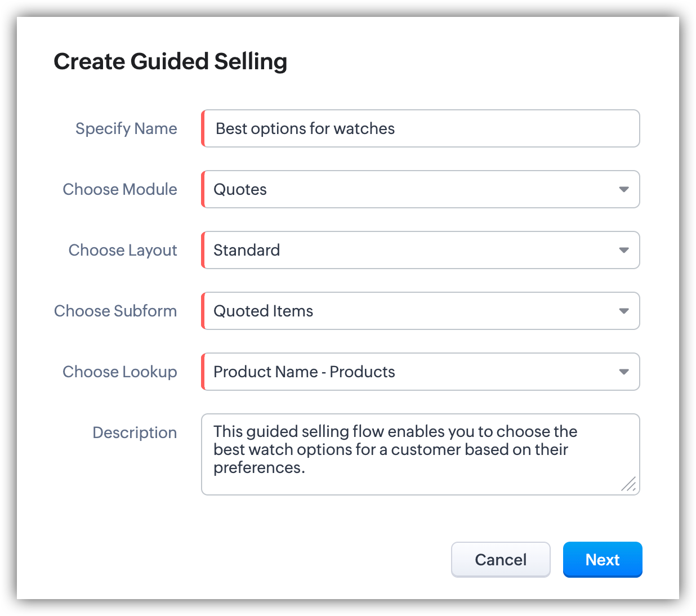Screen dimensions: 696x616
Task: Click the Description label
Action: tap(135, 432)
